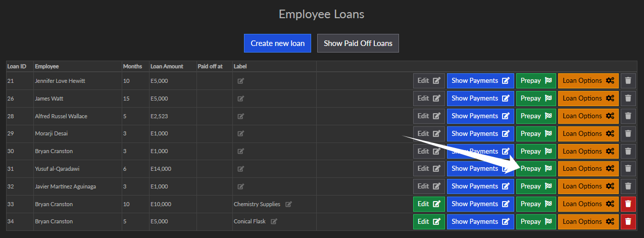Open Loan Options for loan 28

click(588, 116)
